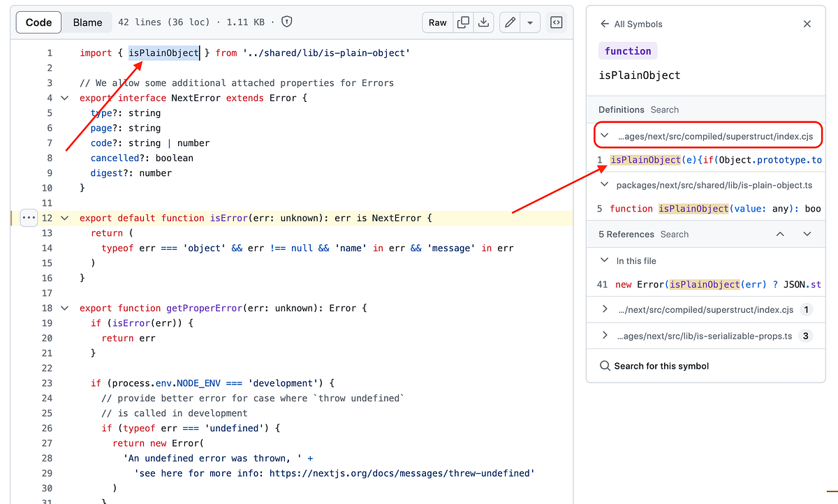The height and width of the screenshot is (504, 838).
Task: Click Search next to 5 References
Action: 675,234
